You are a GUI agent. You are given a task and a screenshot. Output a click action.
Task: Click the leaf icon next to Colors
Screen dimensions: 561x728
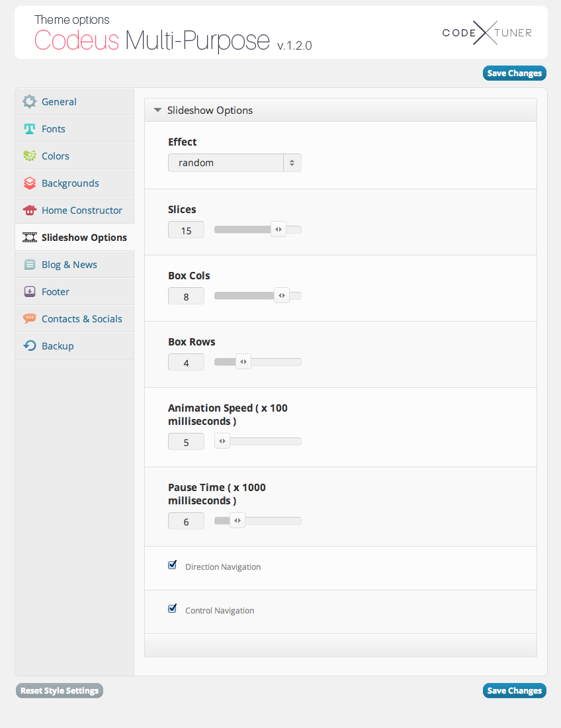point(29,156)
